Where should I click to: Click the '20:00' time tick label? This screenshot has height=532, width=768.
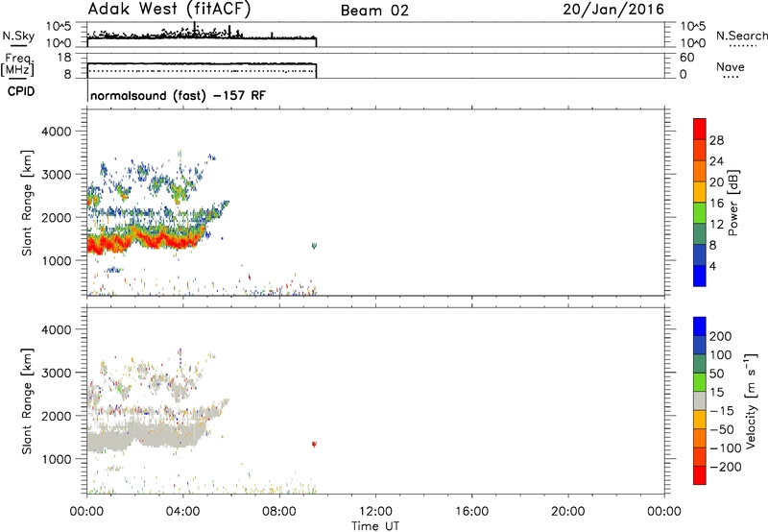pos(567,512)
